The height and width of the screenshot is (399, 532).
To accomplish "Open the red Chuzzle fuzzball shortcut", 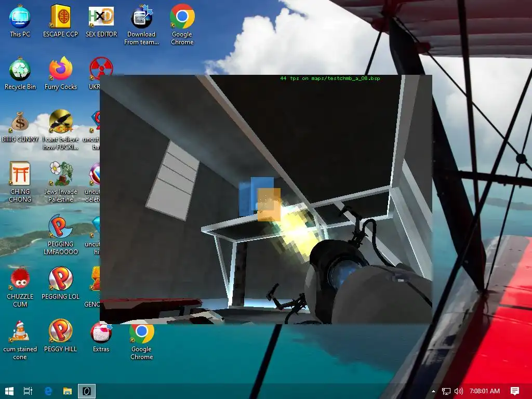I will pyautogui.click(x=20, y=287).
